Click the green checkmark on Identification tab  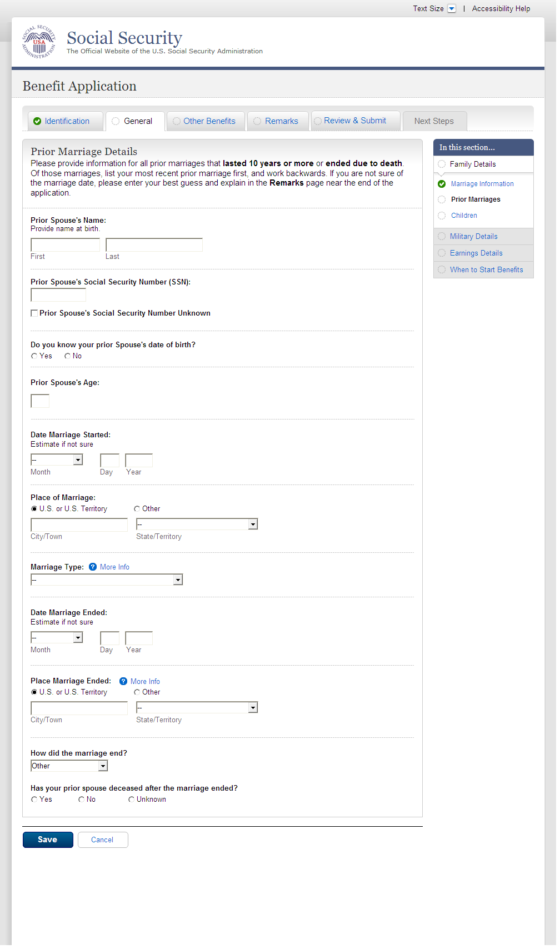point(37,122)
